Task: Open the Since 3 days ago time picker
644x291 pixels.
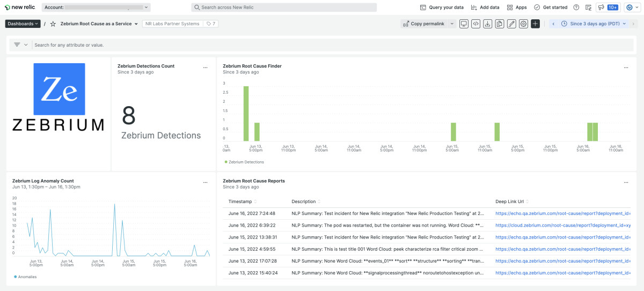Action: [594, 24]
